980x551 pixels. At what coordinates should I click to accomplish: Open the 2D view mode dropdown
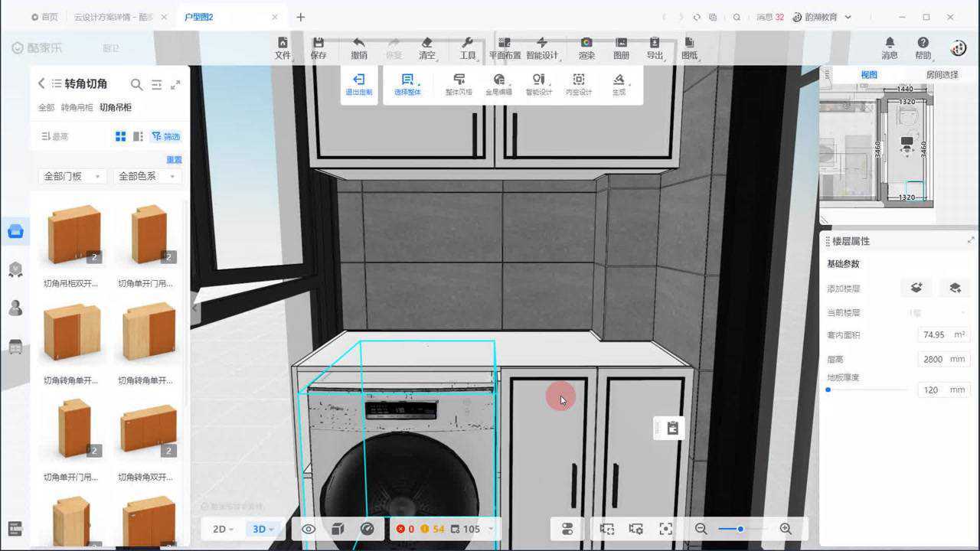(x=223, y=529)
